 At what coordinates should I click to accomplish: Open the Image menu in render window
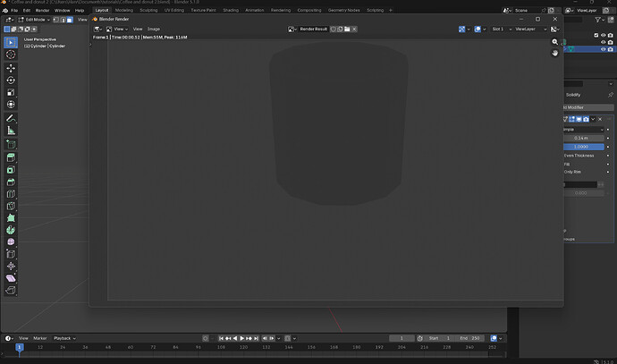(x=154, y=30)
